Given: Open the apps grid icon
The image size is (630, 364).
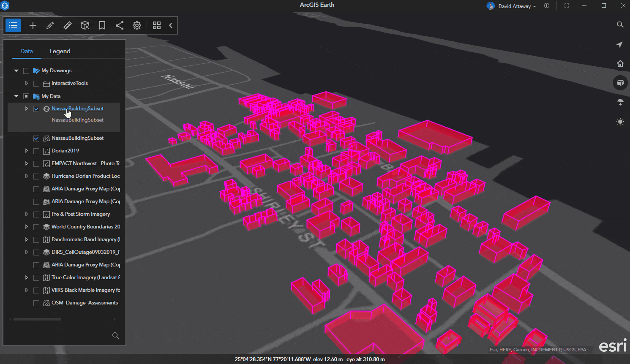Looking at the screenshot, I should click(x=157, y=25).
